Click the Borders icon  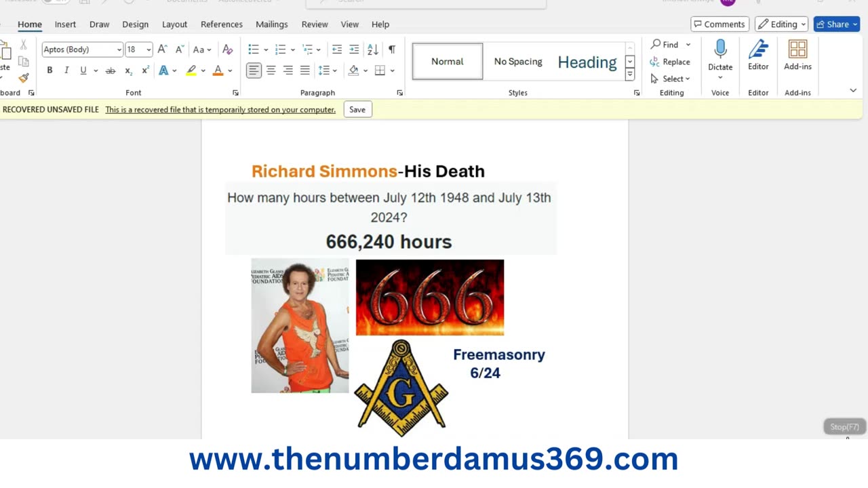tap(380, 70)
